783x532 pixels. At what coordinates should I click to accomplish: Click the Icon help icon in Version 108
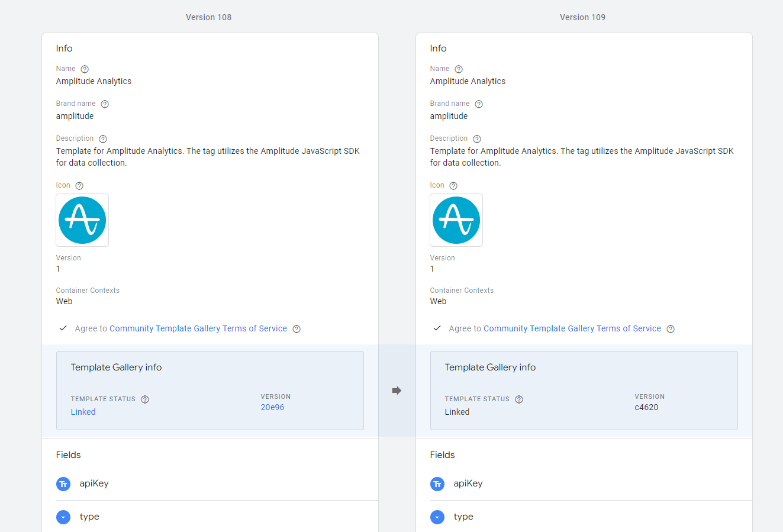pos(79,186)
